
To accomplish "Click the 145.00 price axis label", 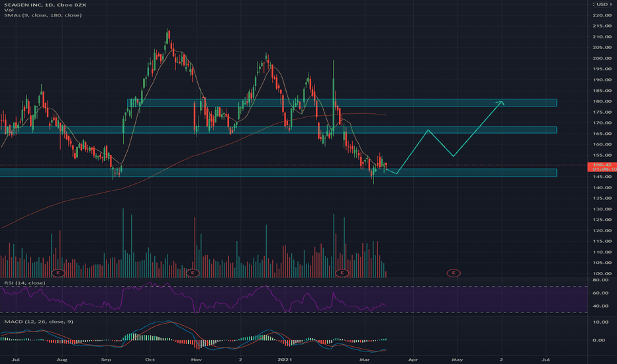I will coord(602,177).
